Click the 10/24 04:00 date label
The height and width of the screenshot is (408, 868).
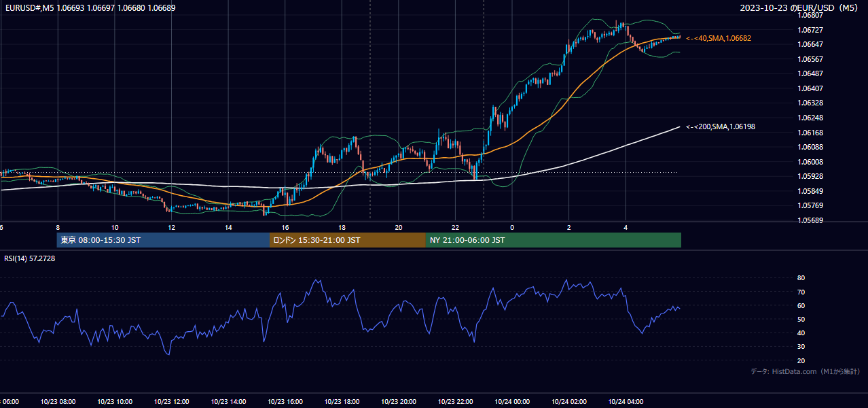[626, 402]
